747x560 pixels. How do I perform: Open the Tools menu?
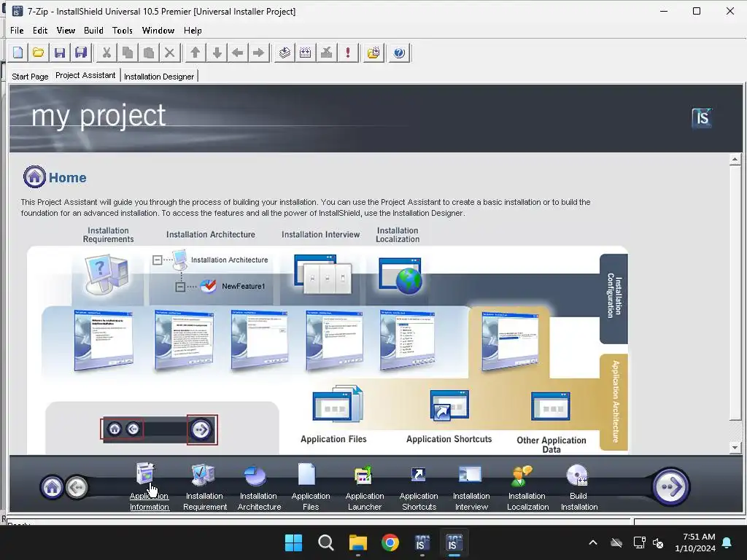123,31
